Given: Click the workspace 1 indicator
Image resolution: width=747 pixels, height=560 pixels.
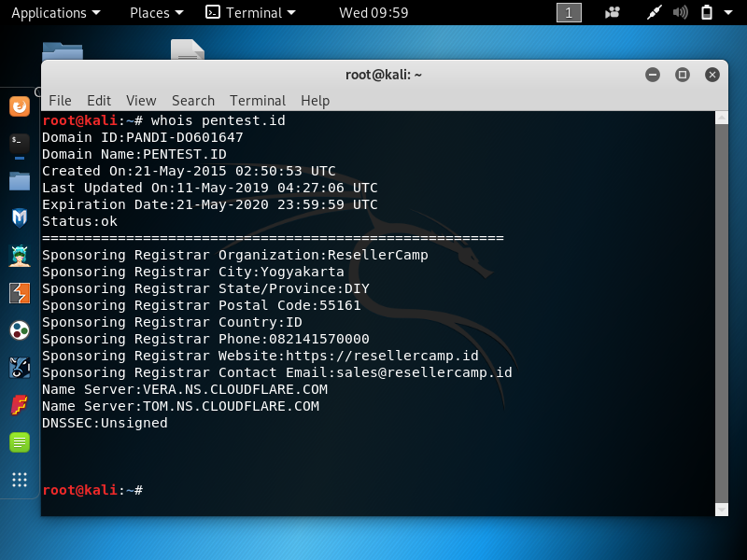Looking at the screenshot, I should tap(569, 12).
